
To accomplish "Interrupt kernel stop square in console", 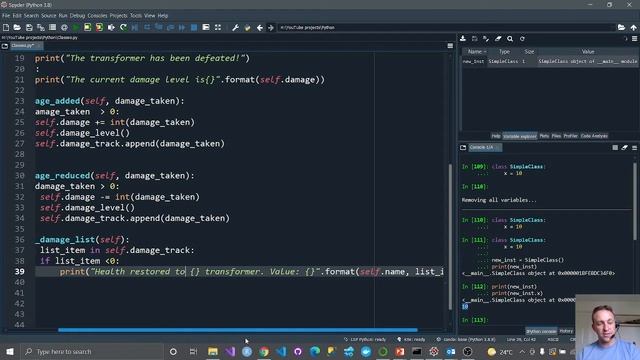I will click(x=615, y=147).
